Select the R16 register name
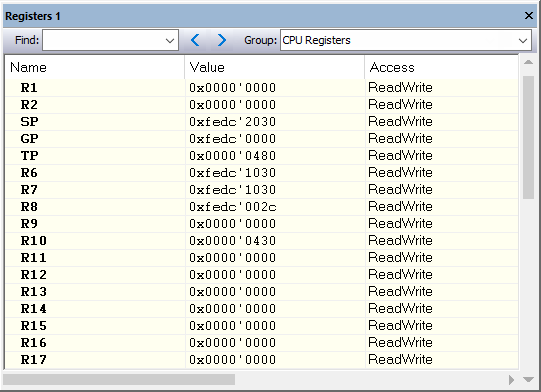This screenshot has width=541, height=392. 33,343
